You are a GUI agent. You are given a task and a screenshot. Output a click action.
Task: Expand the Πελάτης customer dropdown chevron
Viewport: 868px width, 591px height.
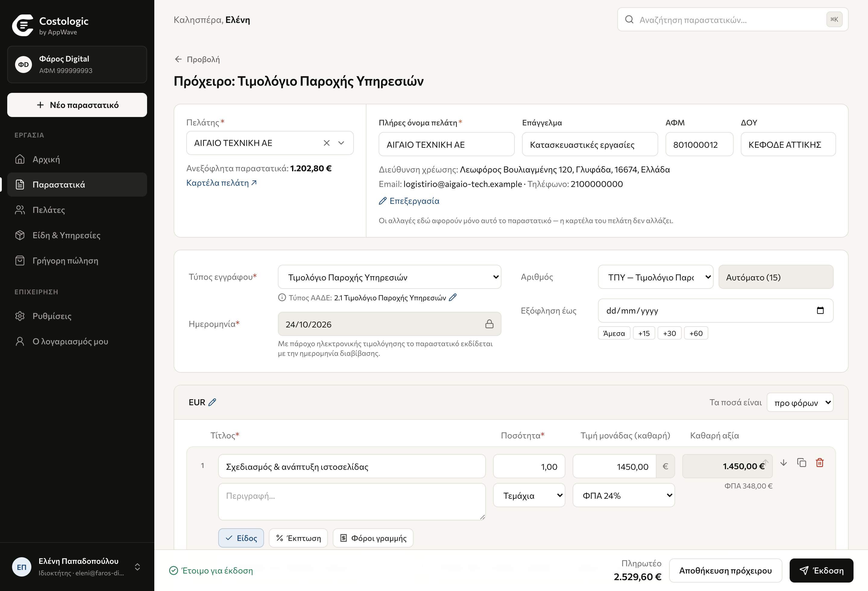tap(341, 143)
